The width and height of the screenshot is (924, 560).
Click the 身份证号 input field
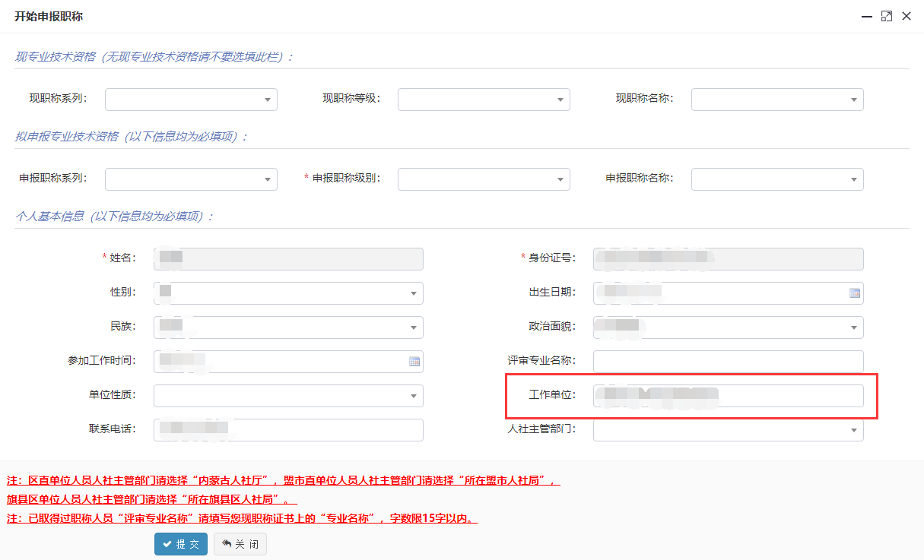(729, 259)
